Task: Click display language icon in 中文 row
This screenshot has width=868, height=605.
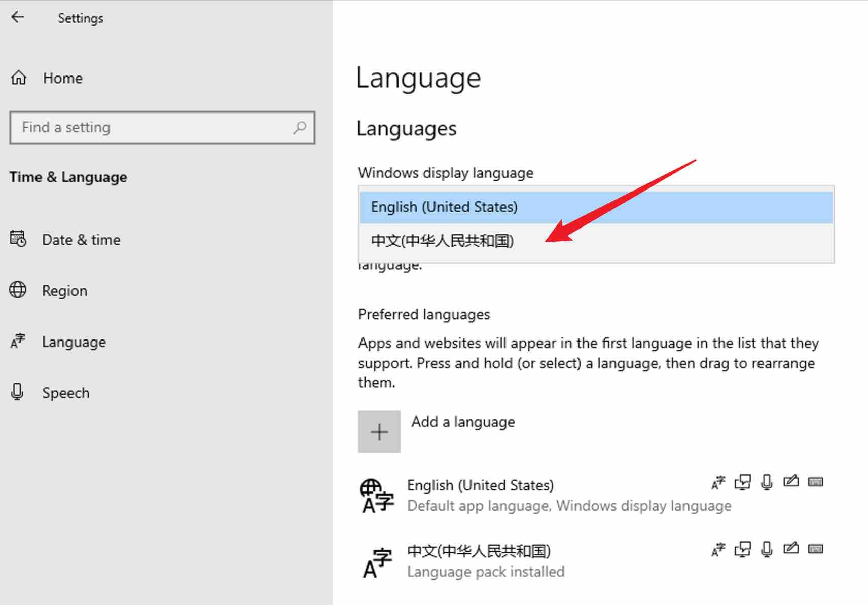Action: click(x=718, y=549)
